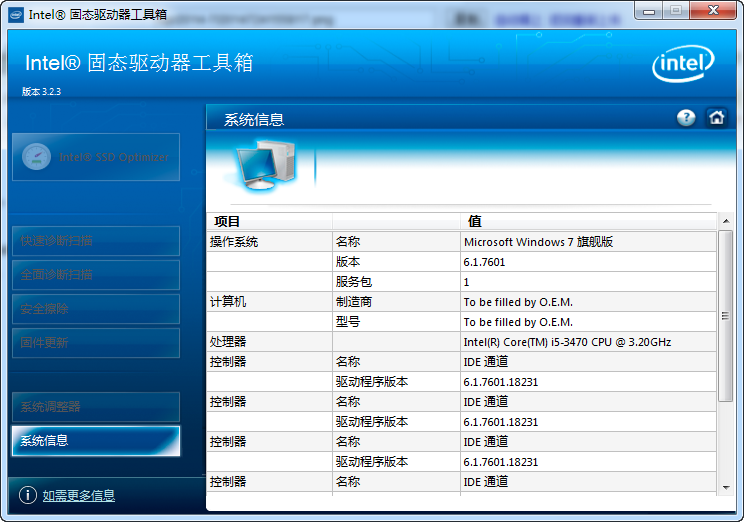Select 系统信息 system information
The width and height of the screenshot is (744, 522).
[x=96, y=441]
